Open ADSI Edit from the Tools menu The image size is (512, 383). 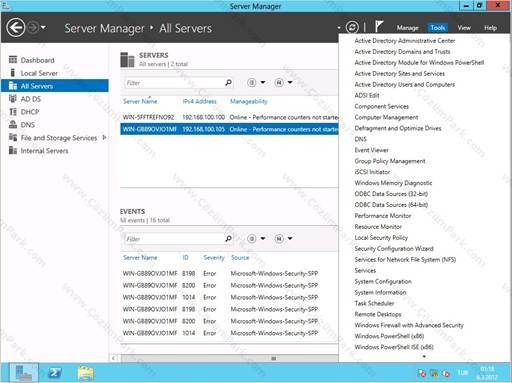point(367,96)
